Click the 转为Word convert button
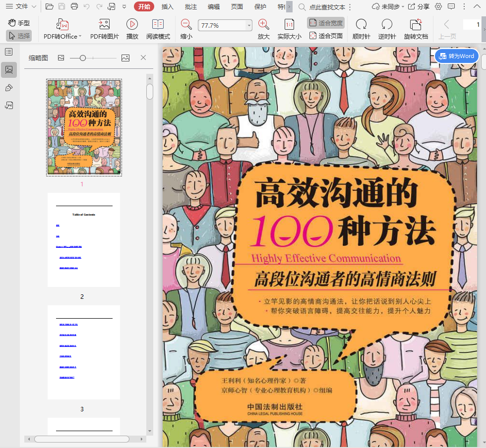486x448 pixels. (x=457, y=56)
